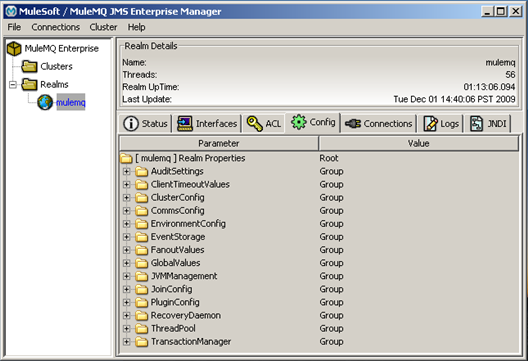Expand the GlobalValues group
Viewport: 528px width, 361px height.
tap(126, 263)
